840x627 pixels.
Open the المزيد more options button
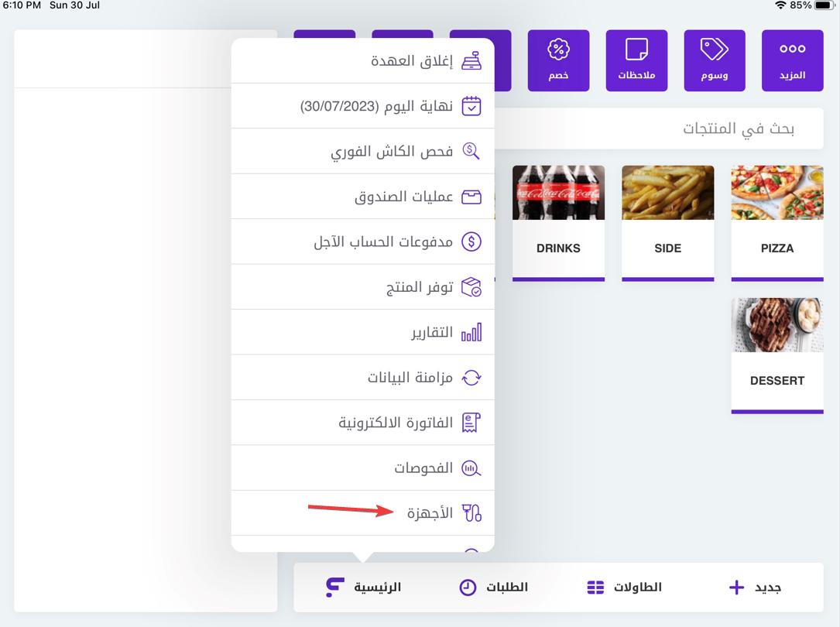[x=792, y=60]
